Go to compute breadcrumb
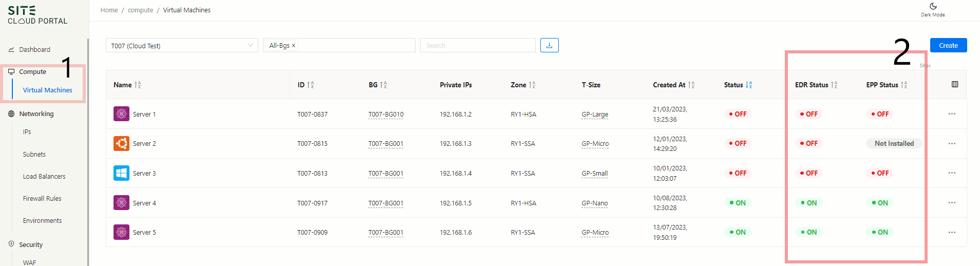This screenshot has width=980, height=266. click(x=140, y=10)
